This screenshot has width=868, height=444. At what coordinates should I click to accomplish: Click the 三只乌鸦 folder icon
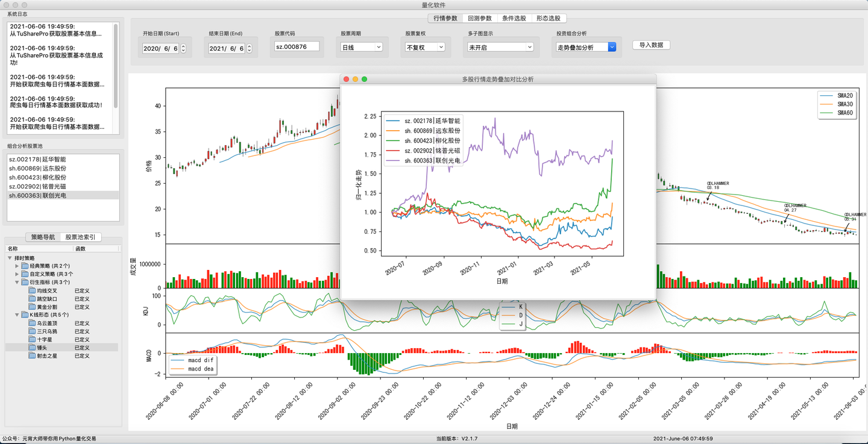[x=32, y=331]
